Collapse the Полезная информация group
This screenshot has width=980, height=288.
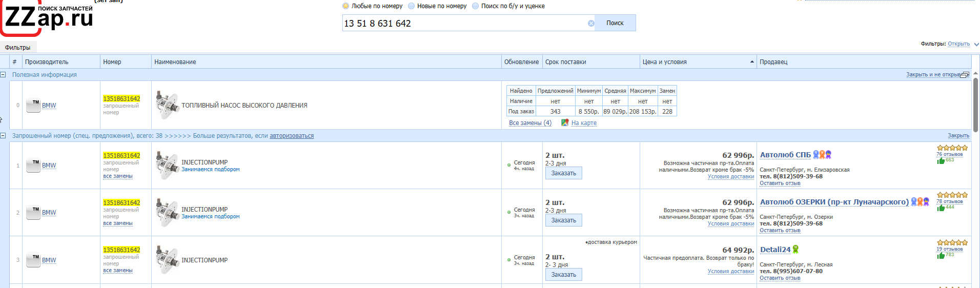[3, 75]
